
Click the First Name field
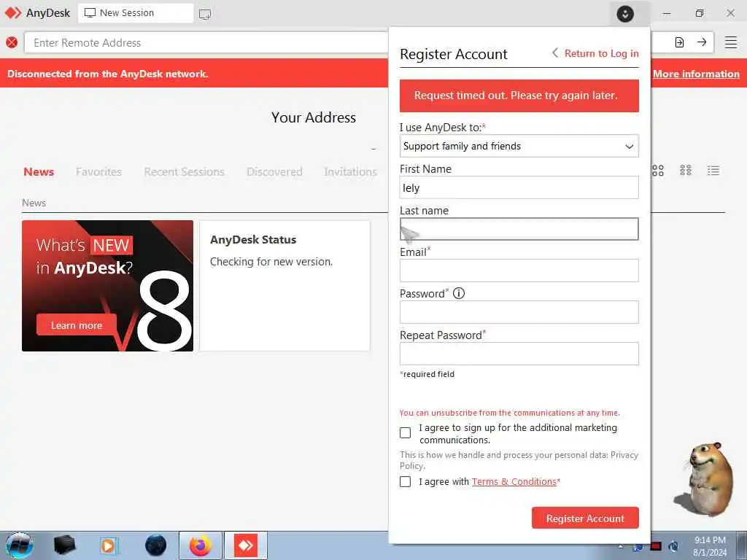pyautogui.click(x=519, y=187)
